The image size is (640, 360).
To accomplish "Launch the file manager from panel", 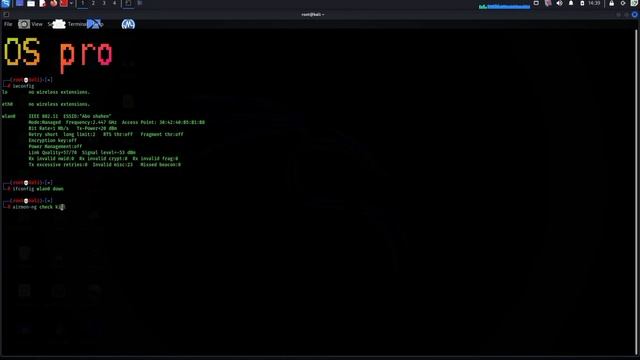I will pos(31,3).
